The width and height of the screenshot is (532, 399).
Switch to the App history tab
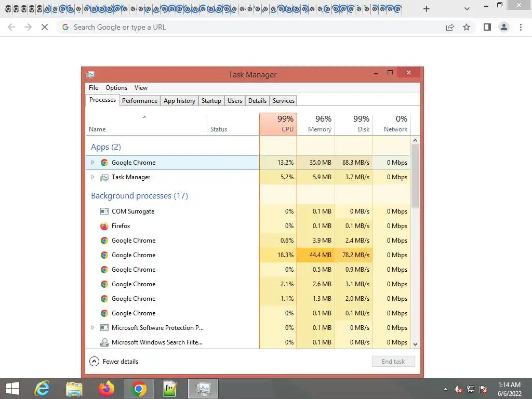coord(179,101)
